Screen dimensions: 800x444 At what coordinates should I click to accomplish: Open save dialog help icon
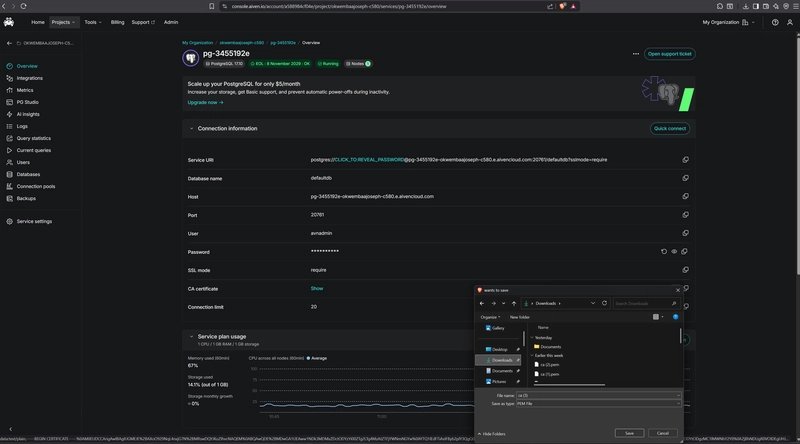[676, 317]
